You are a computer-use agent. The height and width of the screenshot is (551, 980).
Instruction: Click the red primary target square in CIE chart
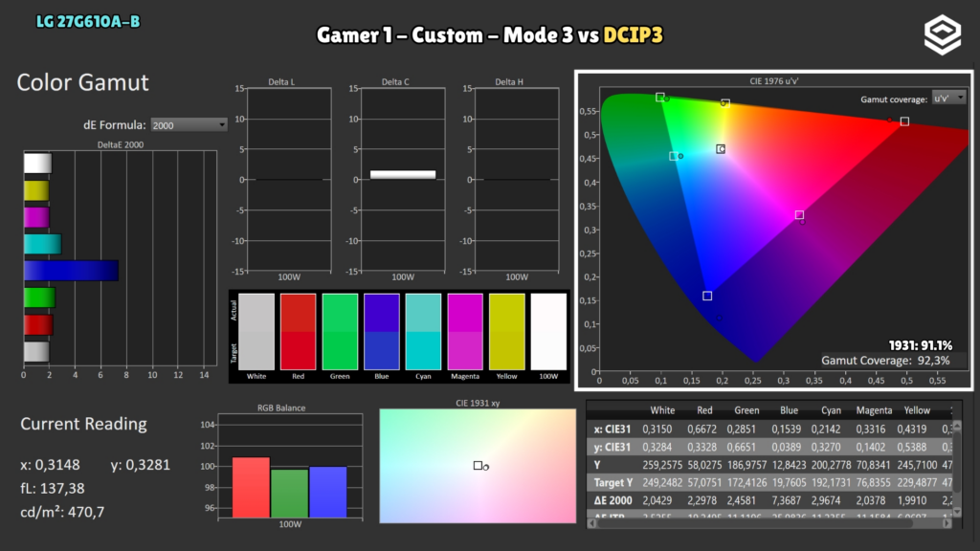click(x=904, y=121)
